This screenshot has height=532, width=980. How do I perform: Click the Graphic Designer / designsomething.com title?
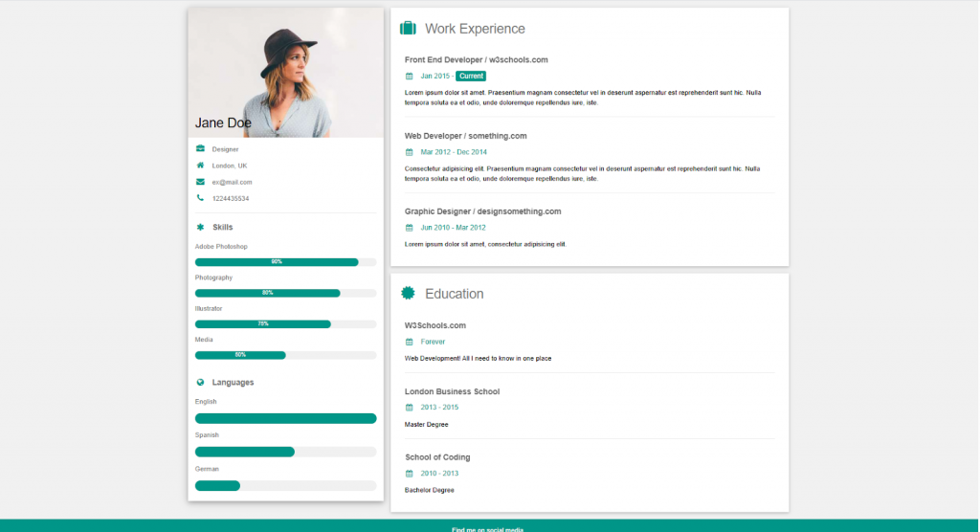[482, 211]
